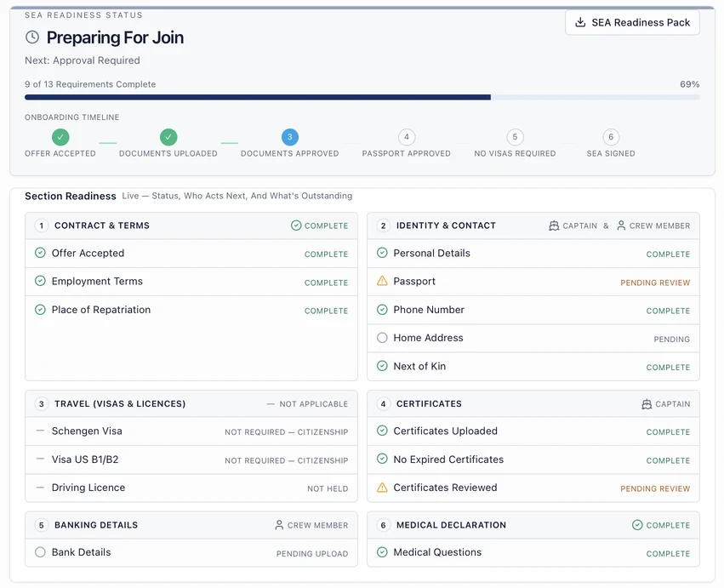Click the Employment Terms check icon
This screenshot has width=724, height=588.
[40, 281]
